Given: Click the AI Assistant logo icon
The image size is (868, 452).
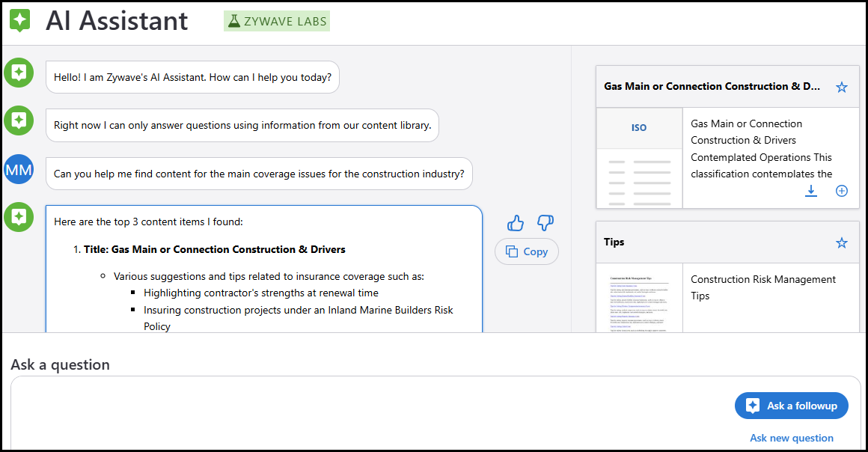Looking at the screenshot, I should (20, 20).
